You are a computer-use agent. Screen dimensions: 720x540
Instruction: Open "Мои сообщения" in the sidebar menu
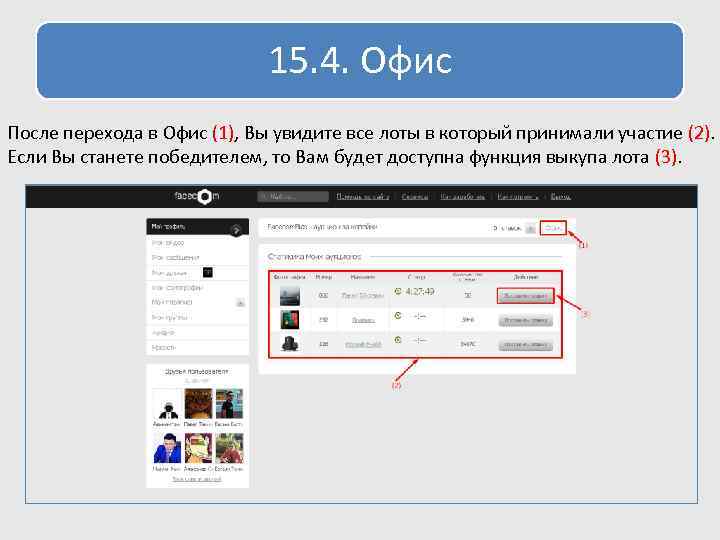tap(175, 258)
